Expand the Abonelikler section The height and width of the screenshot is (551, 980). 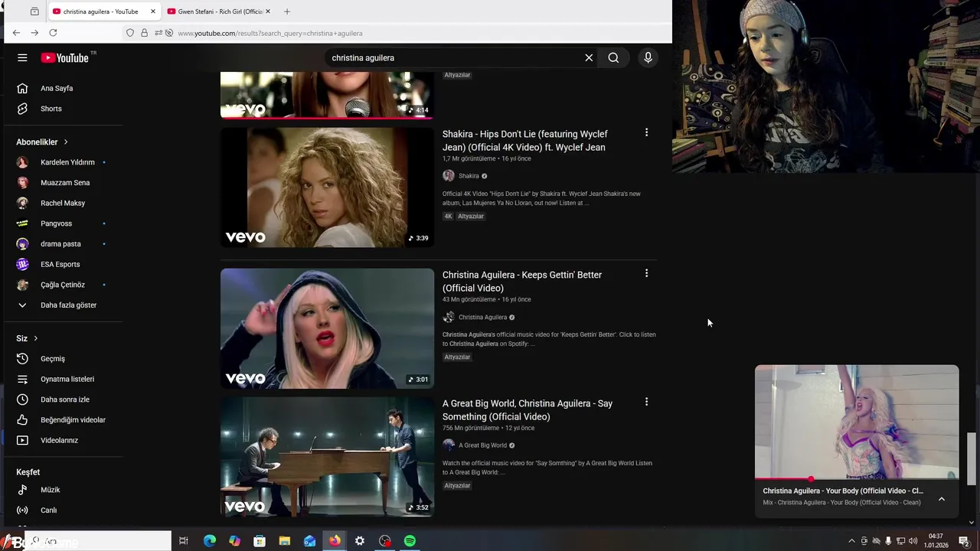coord(42,142)
